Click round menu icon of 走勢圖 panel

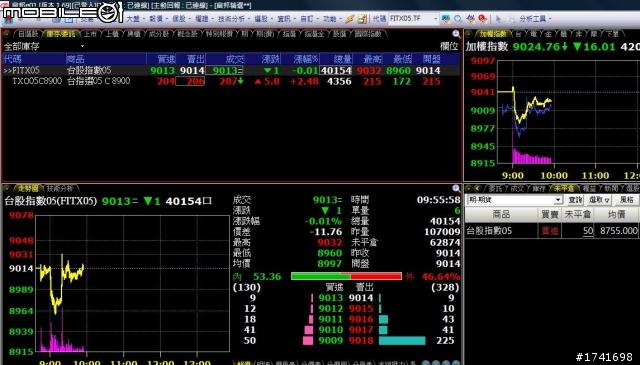[x=7, y=188]
